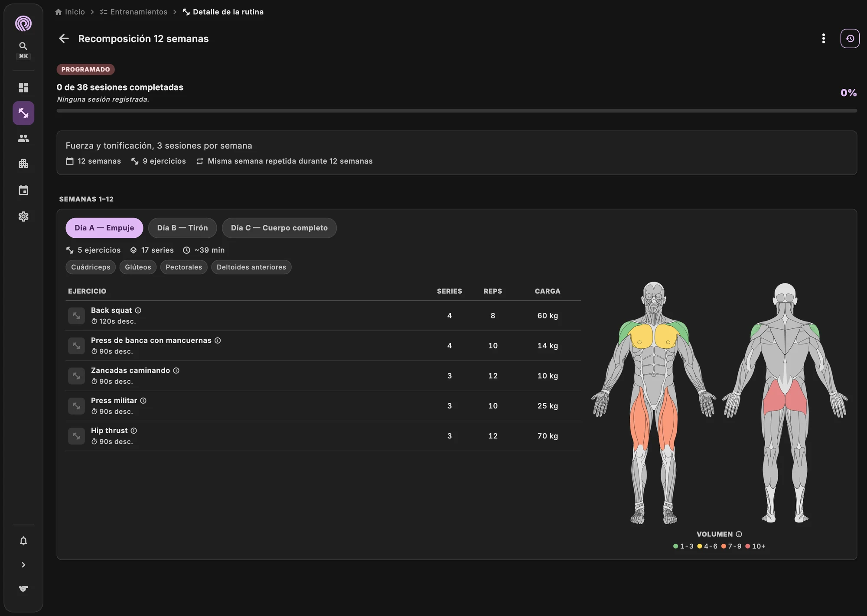Click the Cuádriceps muscle chip
867x616 pixels.
click(91, 267)
